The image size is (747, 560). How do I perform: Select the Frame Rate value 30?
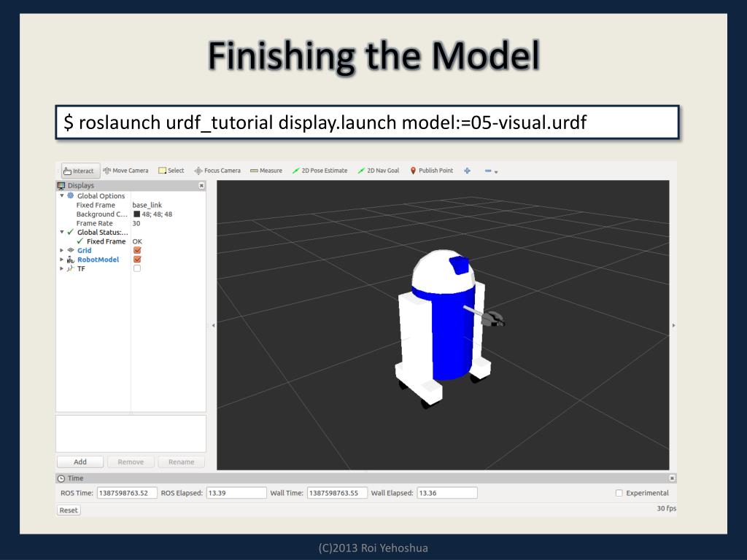136,223
